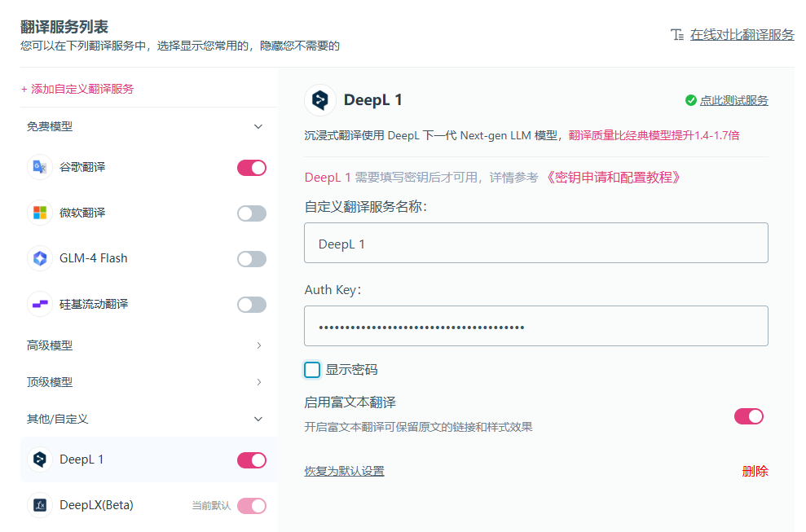Select the 微软翻译 row label
Screen dimensions: 806x532
[x=82, y=213]
